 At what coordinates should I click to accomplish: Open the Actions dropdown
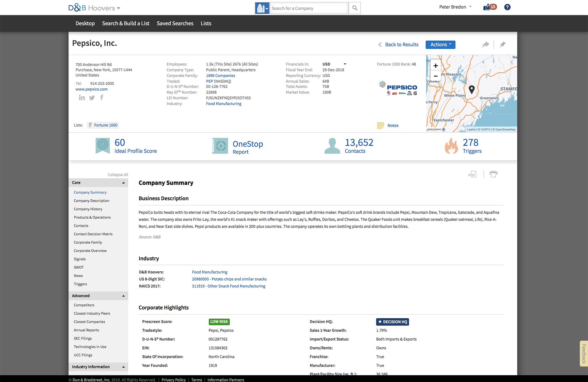tap(440, 44)
